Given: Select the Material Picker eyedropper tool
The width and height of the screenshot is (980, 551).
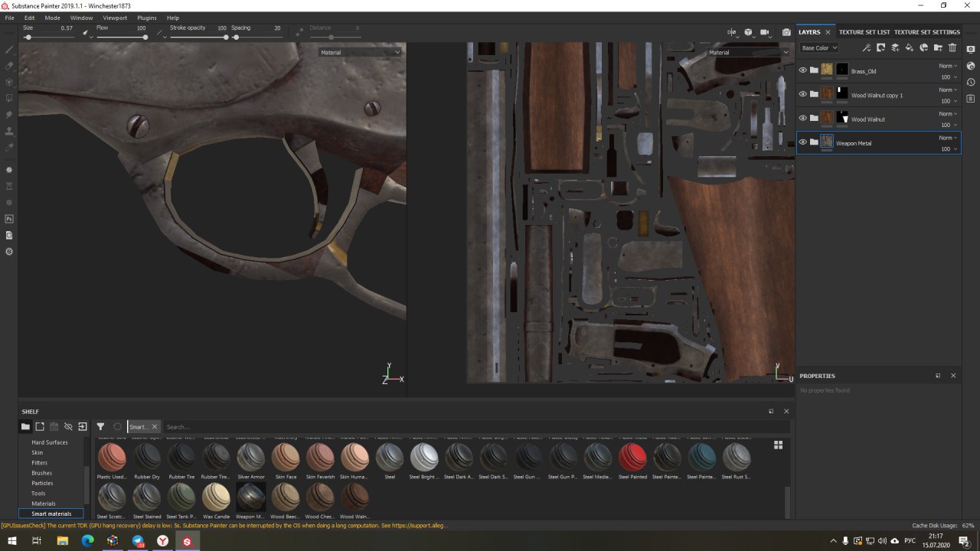Looking at the screenshot, I should coord(9,147).
